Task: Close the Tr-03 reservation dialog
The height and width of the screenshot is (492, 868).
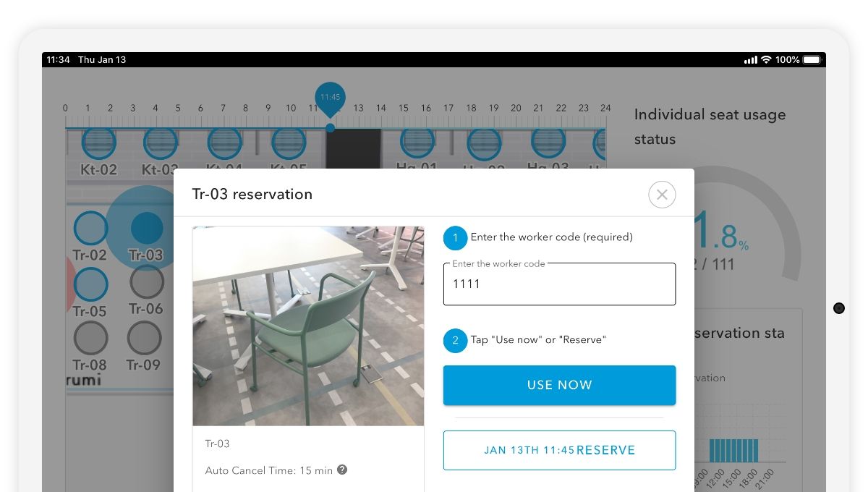Action: (x=662, y=195)
